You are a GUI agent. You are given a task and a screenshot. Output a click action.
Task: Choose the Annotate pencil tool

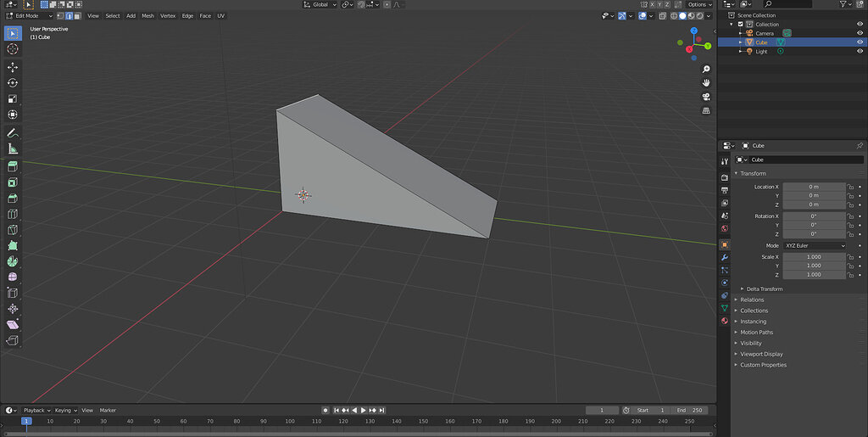pos(13,133)
